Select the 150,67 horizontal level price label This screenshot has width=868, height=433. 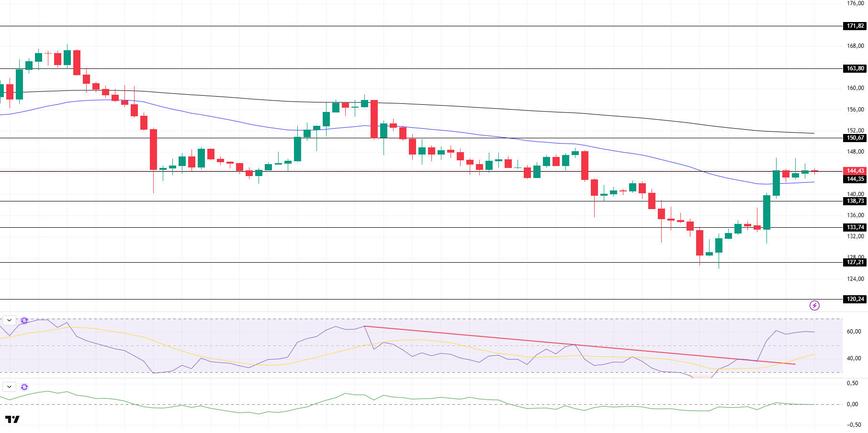(x=855, y=138)
